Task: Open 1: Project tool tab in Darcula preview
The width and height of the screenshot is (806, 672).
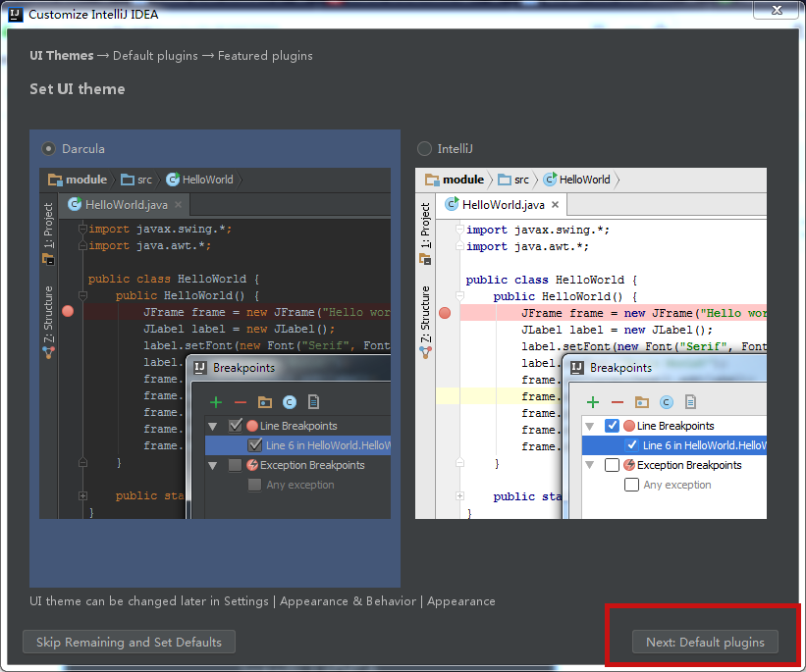Action: click(48, 225)
